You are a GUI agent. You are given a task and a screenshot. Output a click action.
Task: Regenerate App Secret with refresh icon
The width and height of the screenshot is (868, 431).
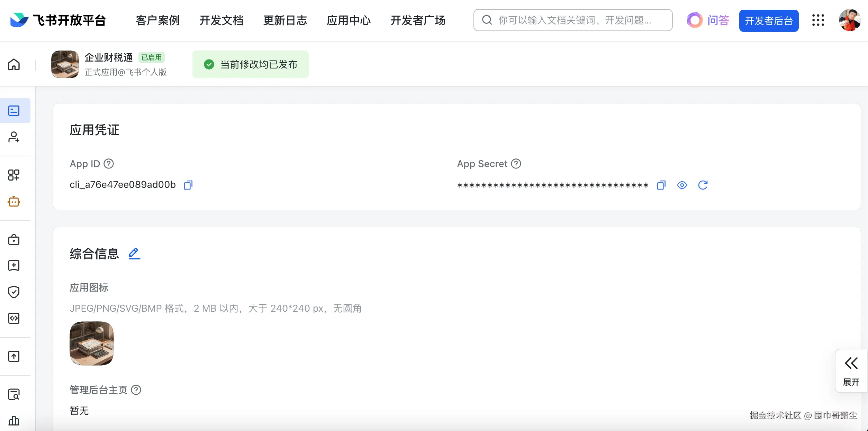703,185
